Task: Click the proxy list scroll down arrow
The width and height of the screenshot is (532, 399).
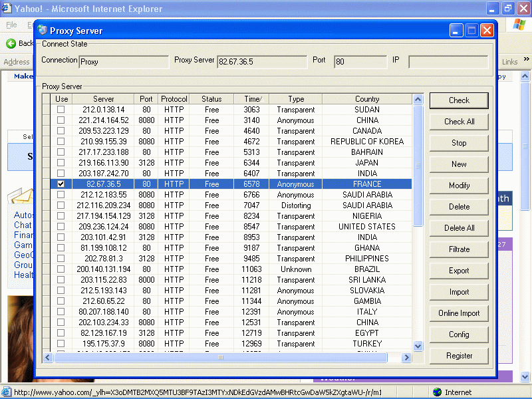Action: tap(418, 346)
